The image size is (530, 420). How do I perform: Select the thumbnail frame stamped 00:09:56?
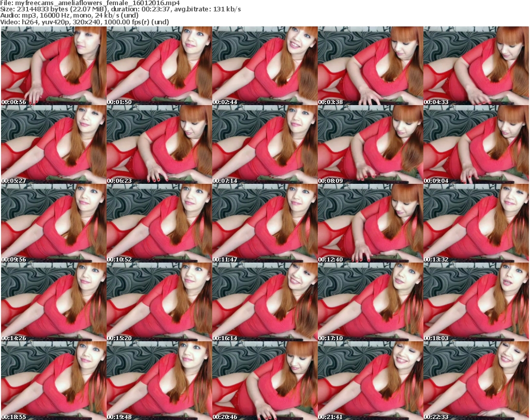pyautogui.click(x=54, y=223)
